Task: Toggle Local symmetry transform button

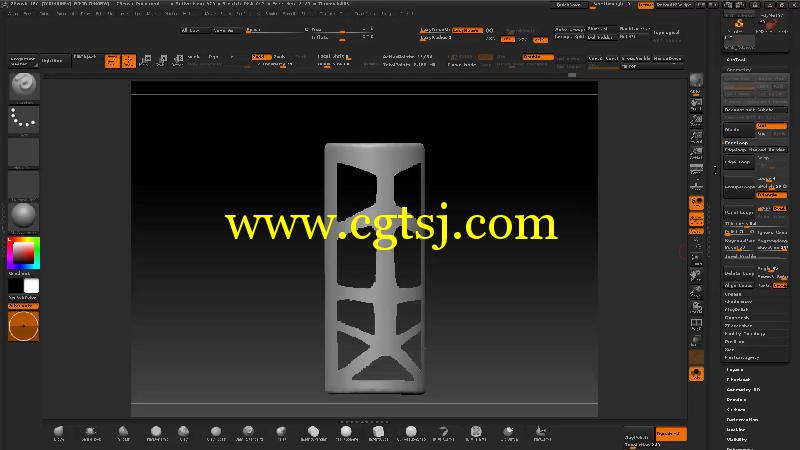Action: click(x=696, y=220)
